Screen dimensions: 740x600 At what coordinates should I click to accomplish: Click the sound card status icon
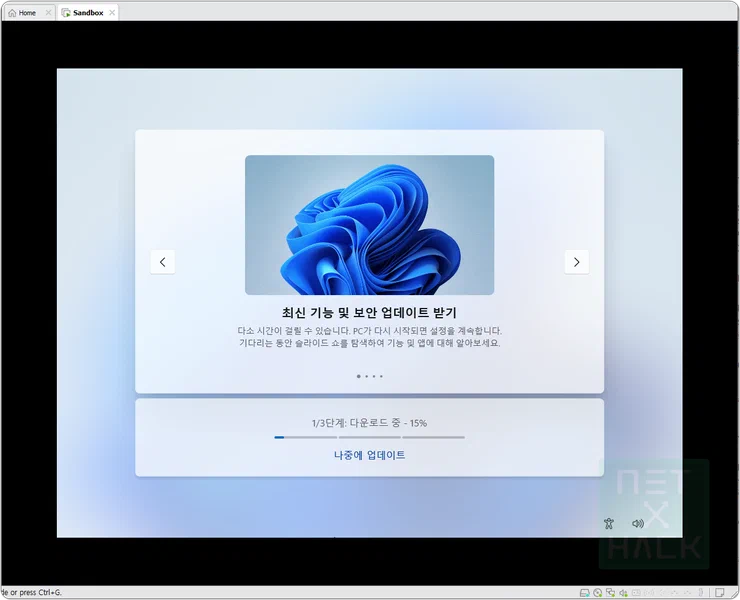click(623, 592)
